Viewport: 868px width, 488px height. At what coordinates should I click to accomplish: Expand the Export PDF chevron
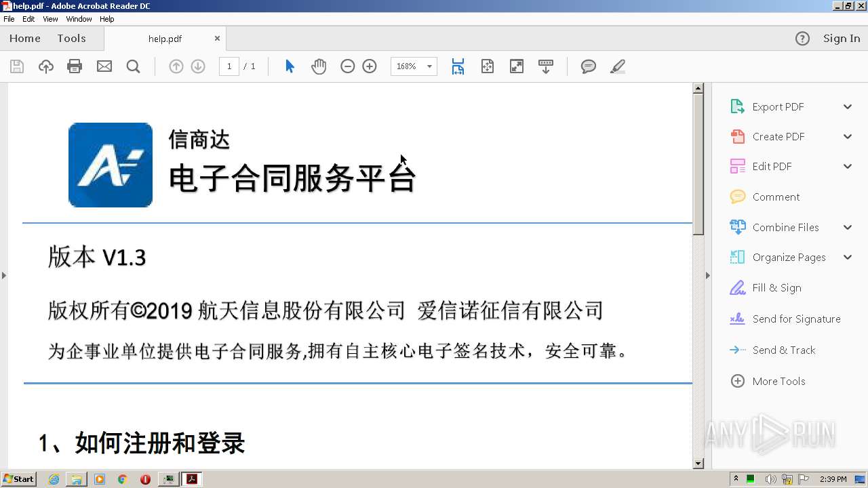pos(848,106)
